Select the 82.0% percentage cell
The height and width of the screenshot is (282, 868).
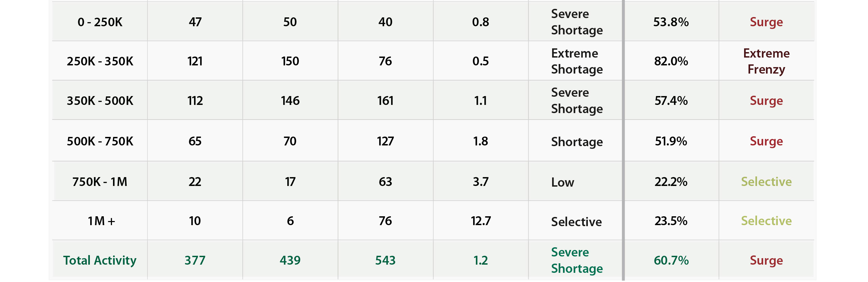(671, 61)
